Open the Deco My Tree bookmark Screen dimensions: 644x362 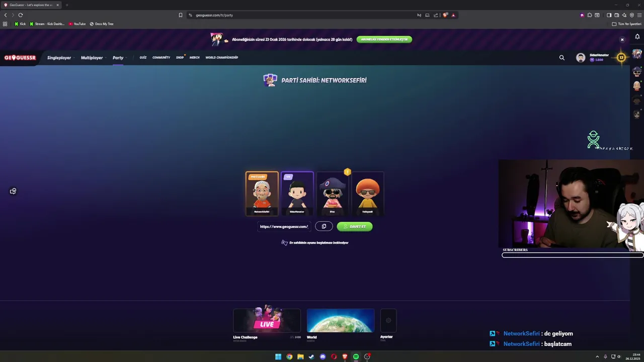[x=102, y=24]
